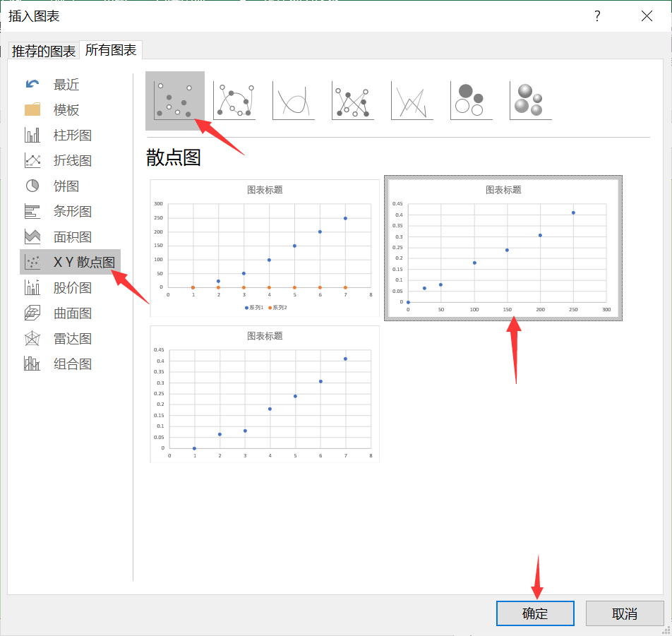Image resolution: width=672 pixels, height=636 pixels.
Task: Pick the preview with 0–300 horizontal axis
Action: tap(503, 248)
